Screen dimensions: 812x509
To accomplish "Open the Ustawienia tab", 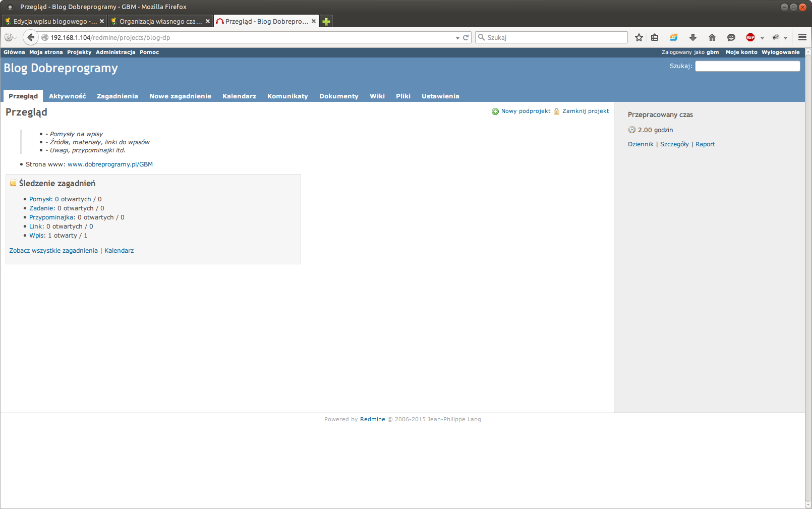I will point(440,96).
